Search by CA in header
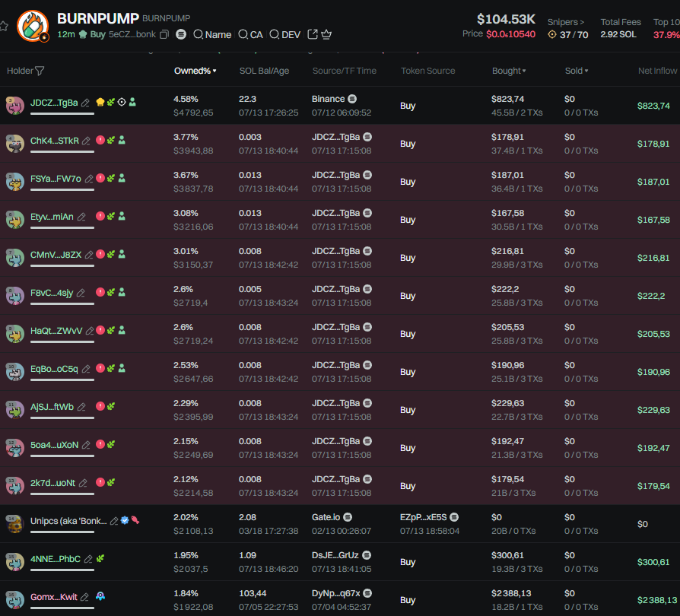Image resolution: width=680 pixels, height=616 pixels. click(x=251, y=34)
